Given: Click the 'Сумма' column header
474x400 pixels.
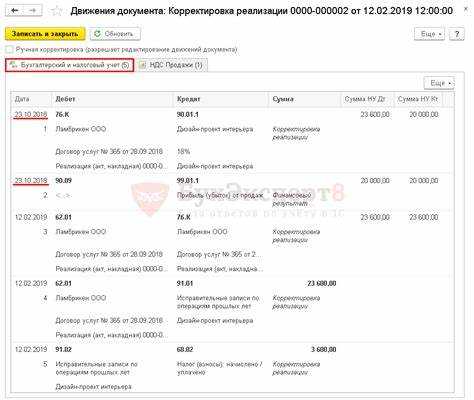Looking at the screenshot, I should point(305,99).
